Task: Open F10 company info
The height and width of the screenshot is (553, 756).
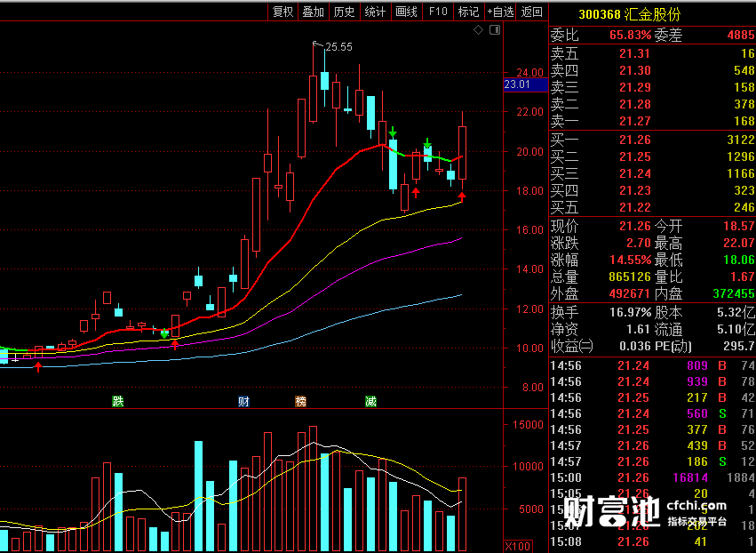Action: tap(438, 12)
